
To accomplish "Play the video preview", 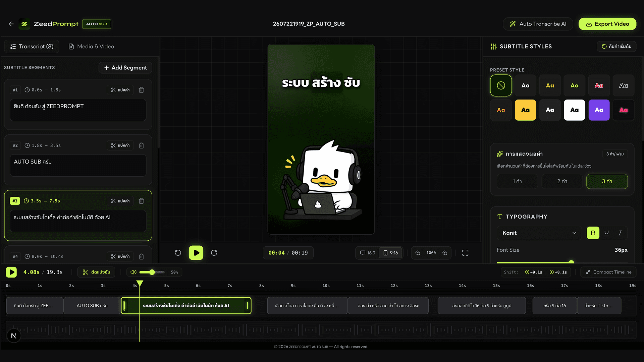I will 196,253.
